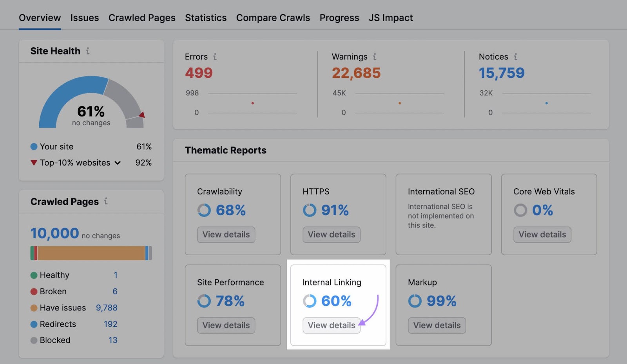
Task: Open the Compare Crawls tab
Action: pyautogui.click(x=273, y=18)
